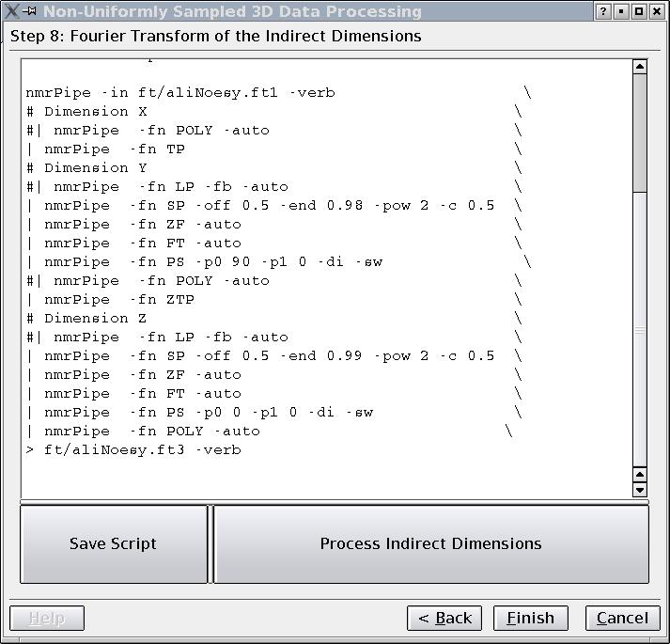The image size is (670, 644).
Task: Click the bottom-most scroll down arrow of script
Action: (640, 490)
